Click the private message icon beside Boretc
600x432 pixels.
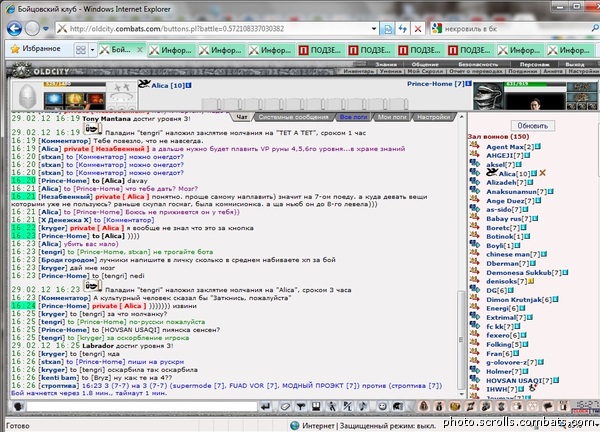click(x=475, y=226)
